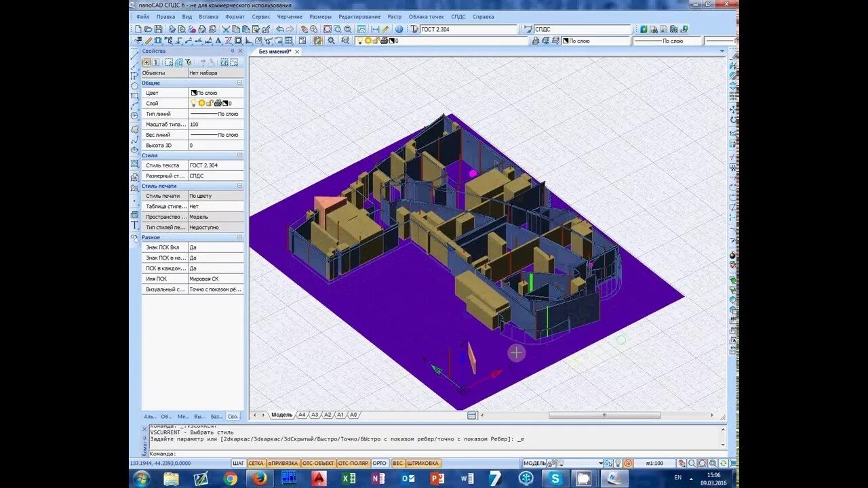Switch to the A4 layout tab

tap(302, 415)
